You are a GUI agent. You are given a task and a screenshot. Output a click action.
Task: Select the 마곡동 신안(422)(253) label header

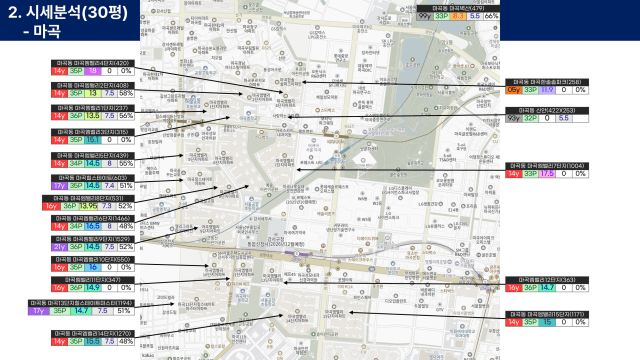point(547,111)
